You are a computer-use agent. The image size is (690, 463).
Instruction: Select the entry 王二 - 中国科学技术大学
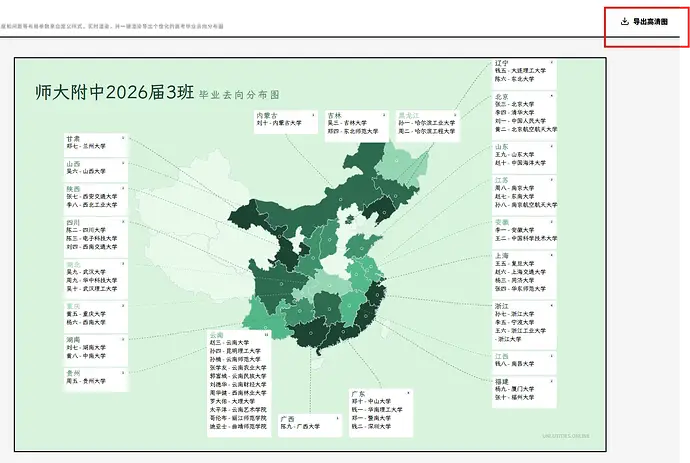(526, 239)
